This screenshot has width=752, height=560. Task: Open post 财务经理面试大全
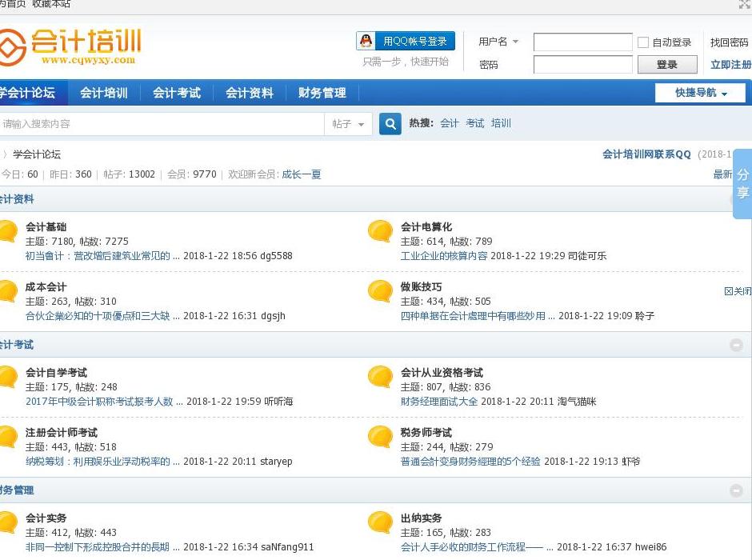439,402
